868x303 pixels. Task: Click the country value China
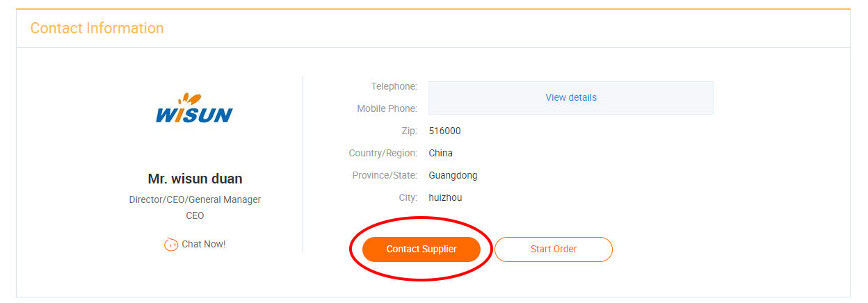(x=441, y=154)
